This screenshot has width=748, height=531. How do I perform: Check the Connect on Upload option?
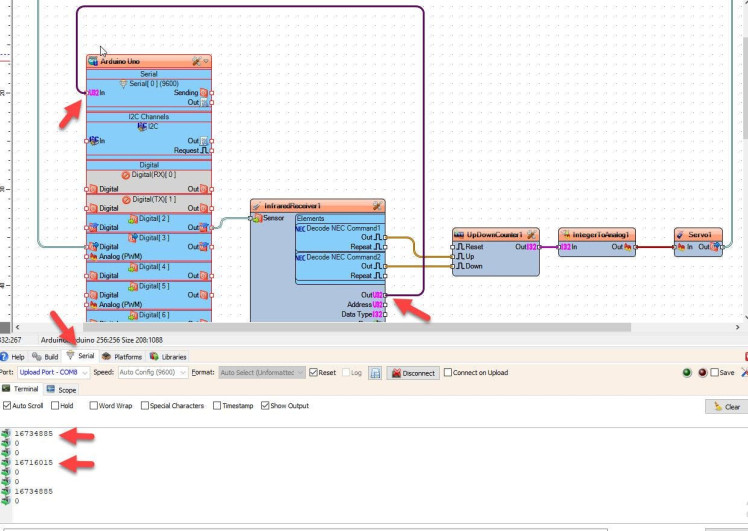click(448, 373)
